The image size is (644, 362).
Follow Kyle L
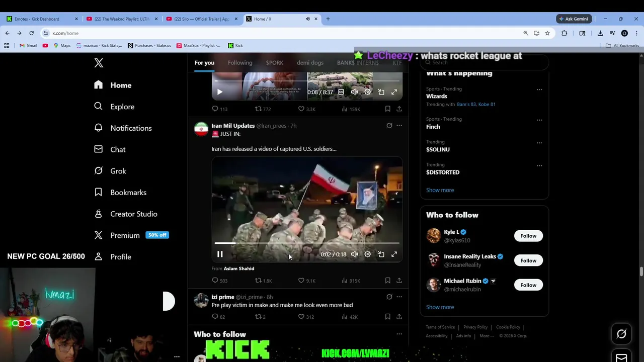528,236
